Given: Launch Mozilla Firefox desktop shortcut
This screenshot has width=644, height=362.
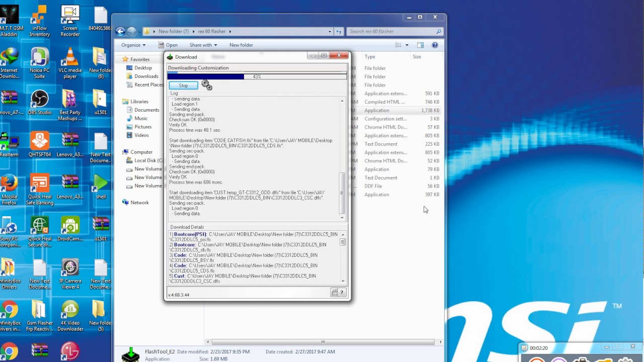Looking at the screenshot, I should [9, 190].
